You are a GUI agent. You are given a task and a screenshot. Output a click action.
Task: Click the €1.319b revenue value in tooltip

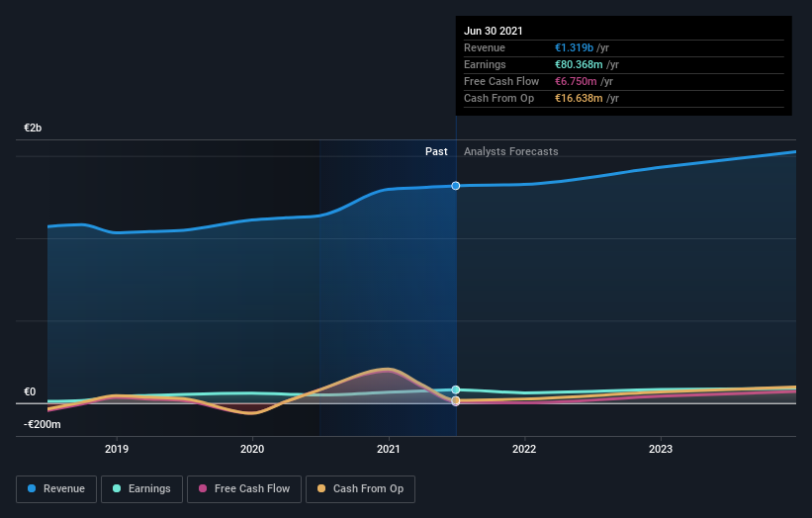coord(575,47)
